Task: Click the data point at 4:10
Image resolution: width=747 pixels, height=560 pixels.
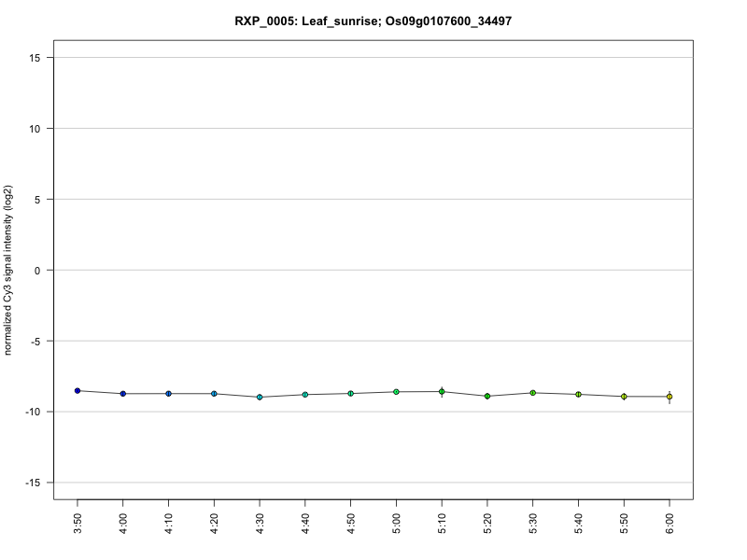Action: point(169,394)
